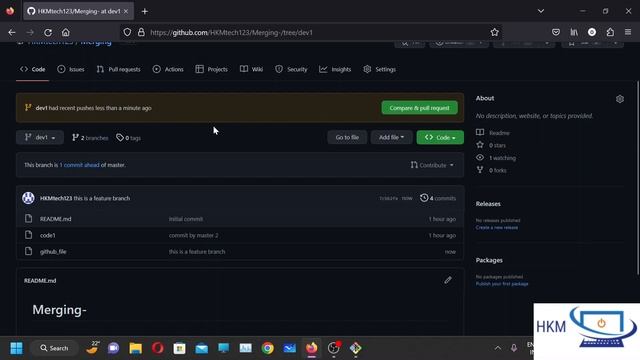Open File Explorer from the taskbar

(x=136, y=348)
